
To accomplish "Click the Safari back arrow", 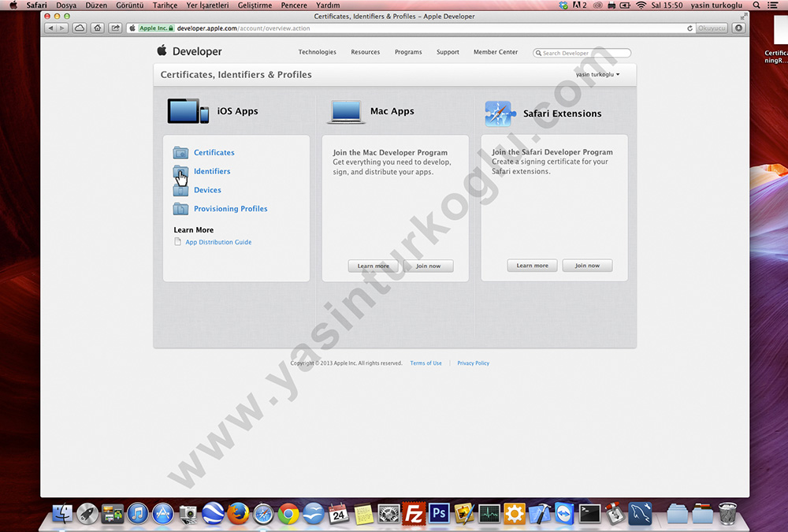I will pos(50,28).
